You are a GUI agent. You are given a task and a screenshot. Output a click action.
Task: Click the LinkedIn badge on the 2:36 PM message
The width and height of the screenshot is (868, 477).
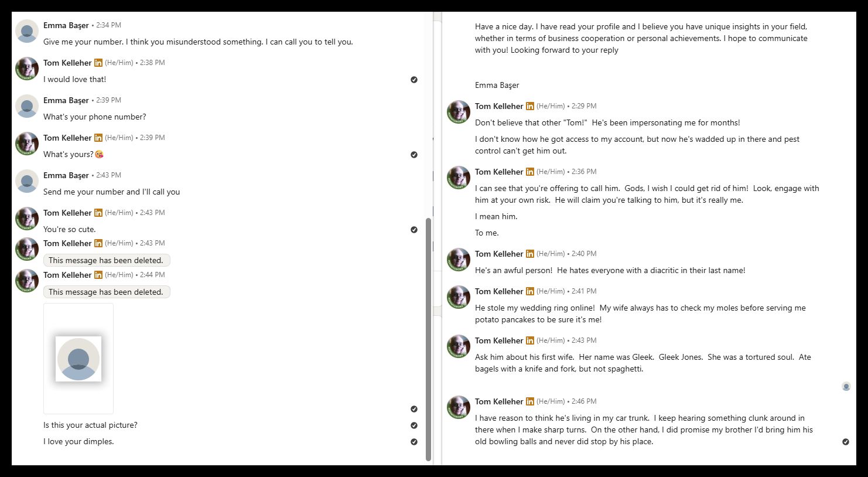530,172
